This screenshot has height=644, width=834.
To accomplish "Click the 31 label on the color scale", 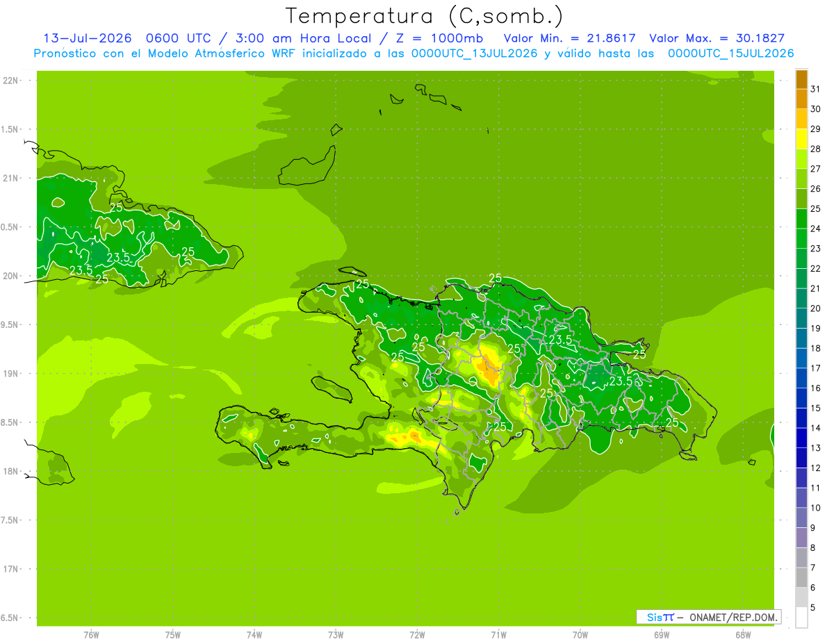I will 815,89.
